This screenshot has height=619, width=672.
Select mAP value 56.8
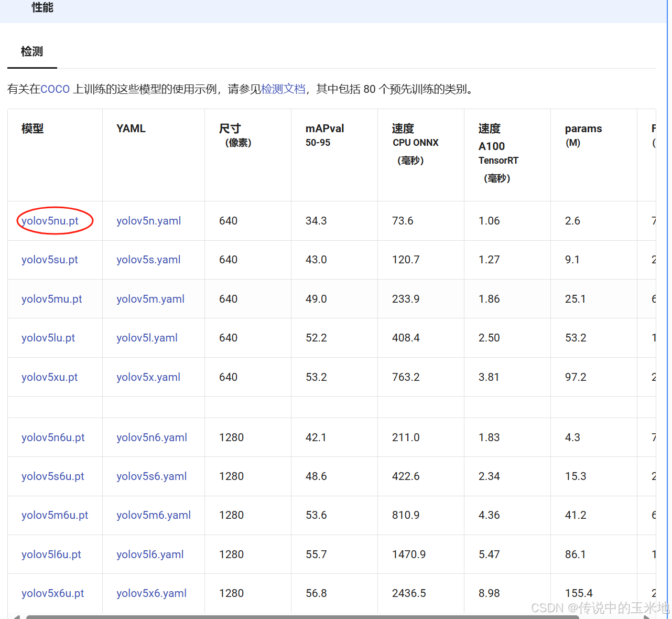coord(316,593)
